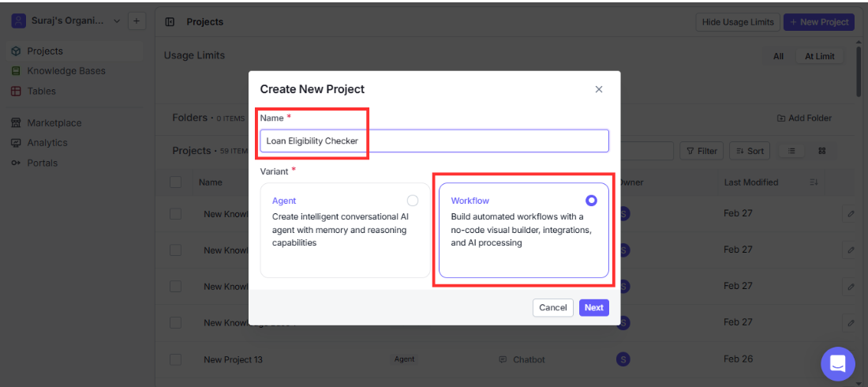This screenshot has height=387, width=868.
Task: Click the Last Modified column header
Action: (x=751, y=182)
